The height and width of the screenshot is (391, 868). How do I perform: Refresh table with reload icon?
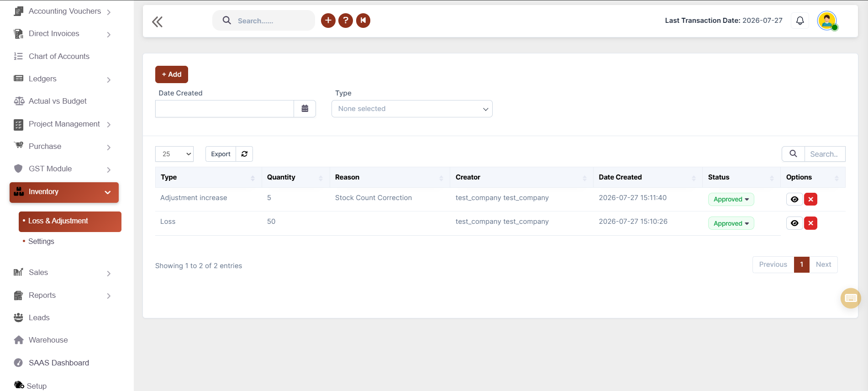244,154
